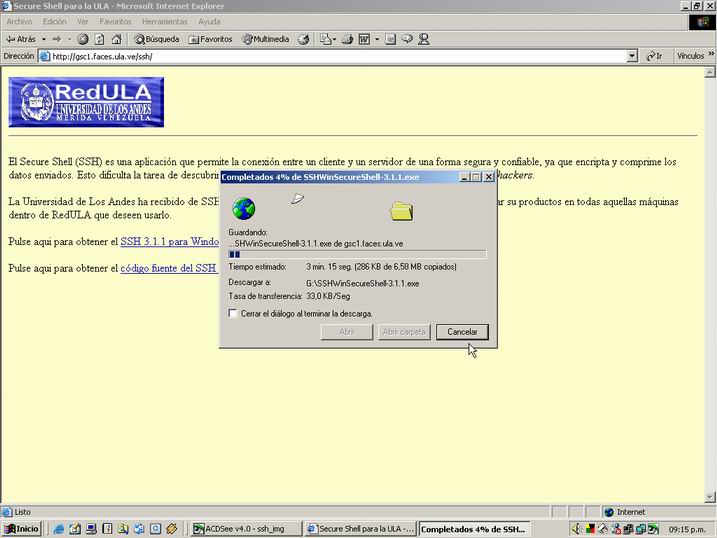Open the Ver menu

point(82,21)
